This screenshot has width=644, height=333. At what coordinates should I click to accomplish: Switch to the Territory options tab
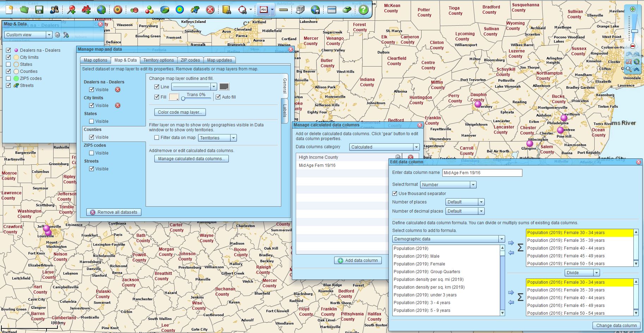click(x=158, y=60)
